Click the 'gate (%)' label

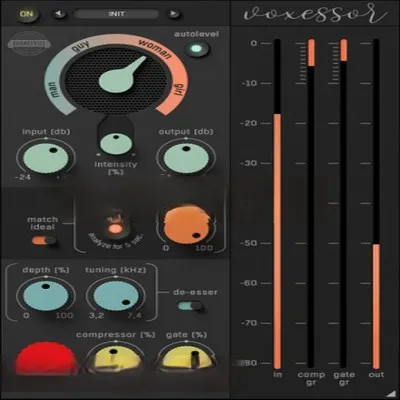(186, 335)
